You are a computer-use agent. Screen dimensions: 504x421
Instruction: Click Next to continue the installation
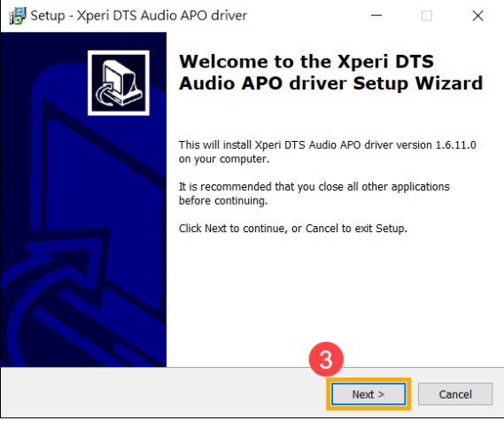[x=368, y=394]
